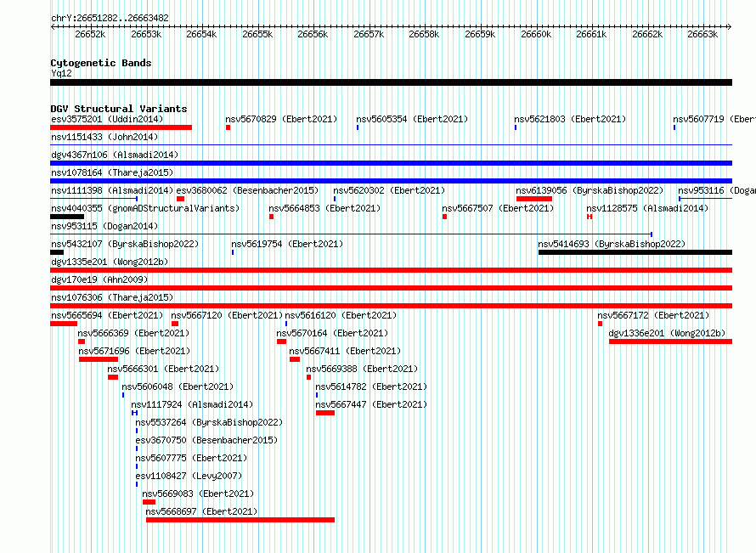Click nsv5606048 (Ebert2021) label
The image size is (756, 553).
(178, 387)
